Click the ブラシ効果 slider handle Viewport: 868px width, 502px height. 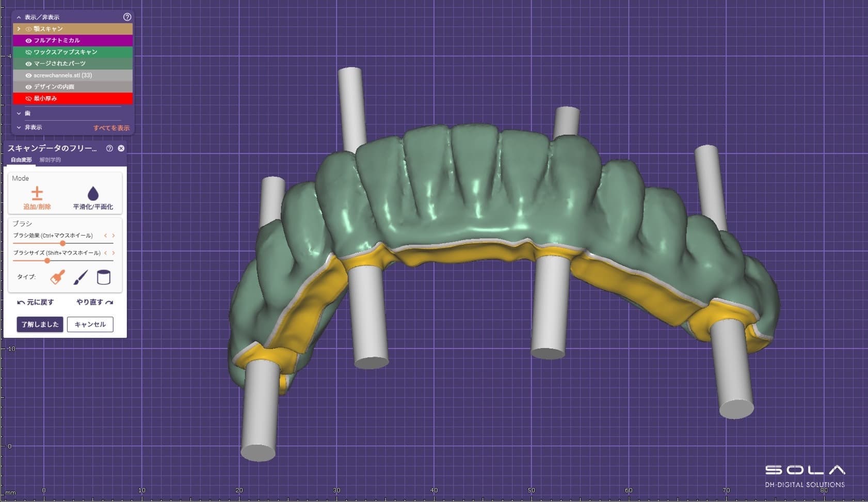point(62,243)
